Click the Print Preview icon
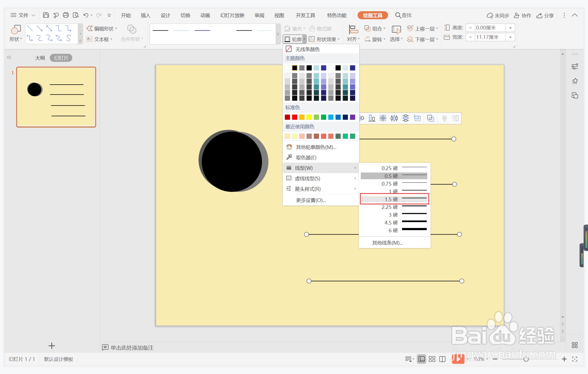588x374 pixels. pos(76,15)
